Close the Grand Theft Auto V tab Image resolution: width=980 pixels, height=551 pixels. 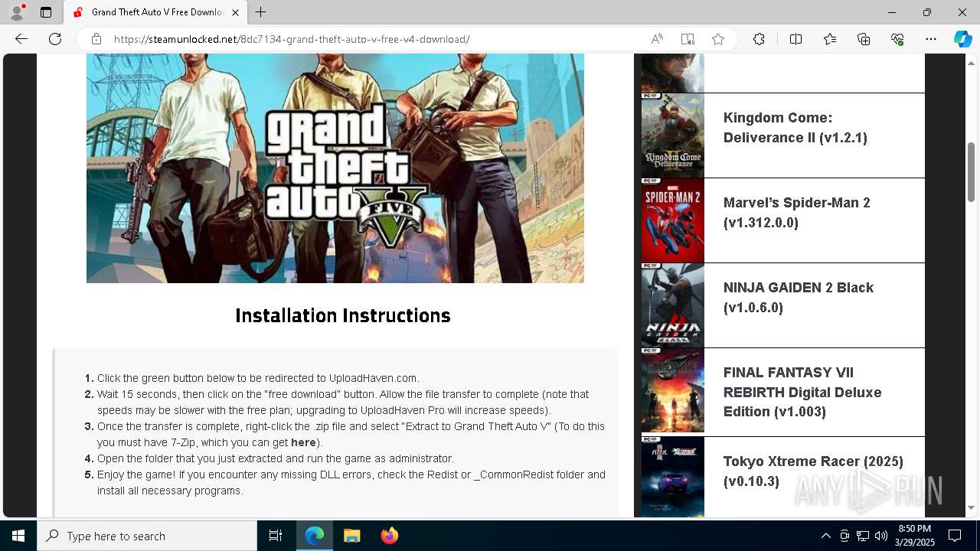(236, 12)
